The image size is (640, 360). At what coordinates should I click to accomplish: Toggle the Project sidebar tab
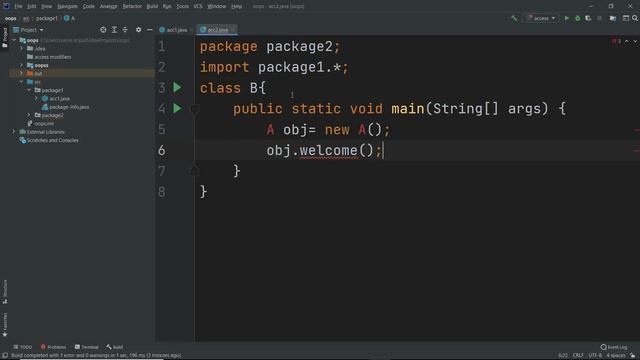pyautogui.click(x=5, y=38)
